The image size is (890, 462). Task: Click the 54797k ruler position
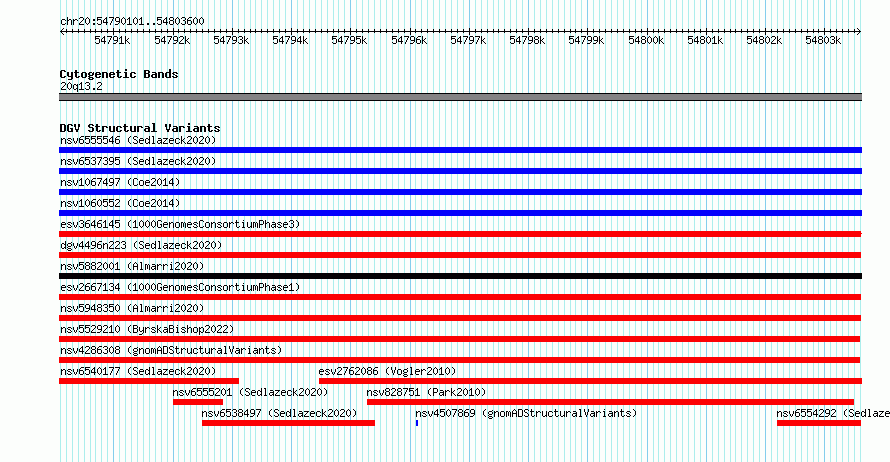468,40
